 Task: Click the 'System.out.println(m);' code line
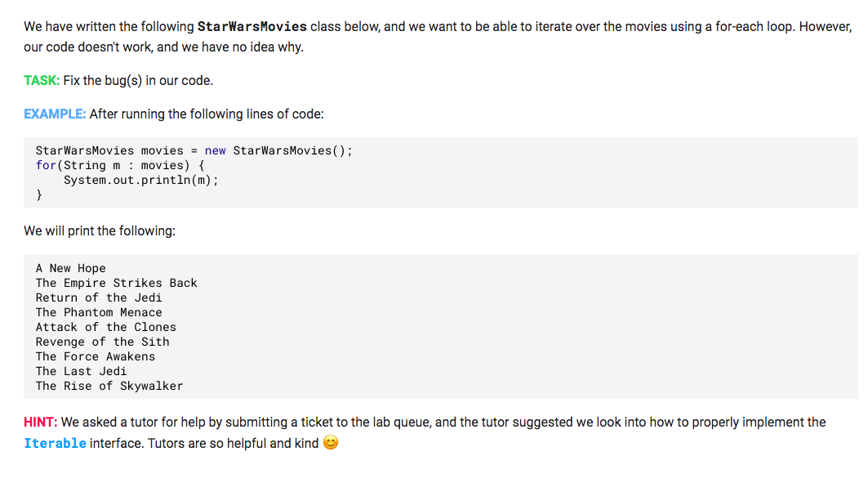point(141,180)
